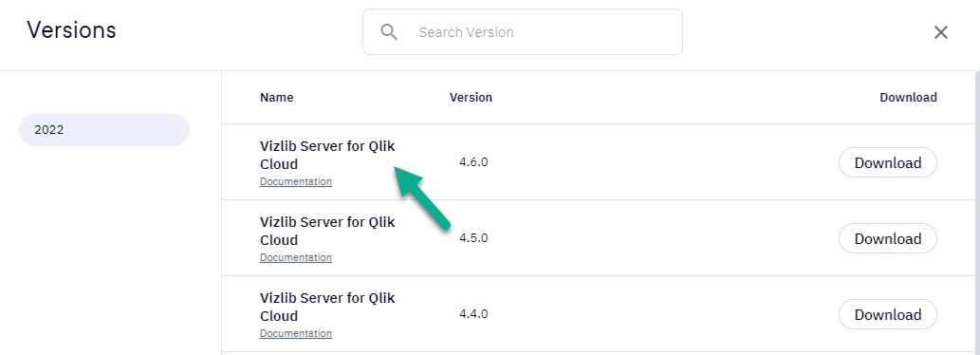Image resolution: width=980 pixels, height=355 pixels.
Task: Download Vizlib Server version 4.4.0
Action: coord(887,314)
